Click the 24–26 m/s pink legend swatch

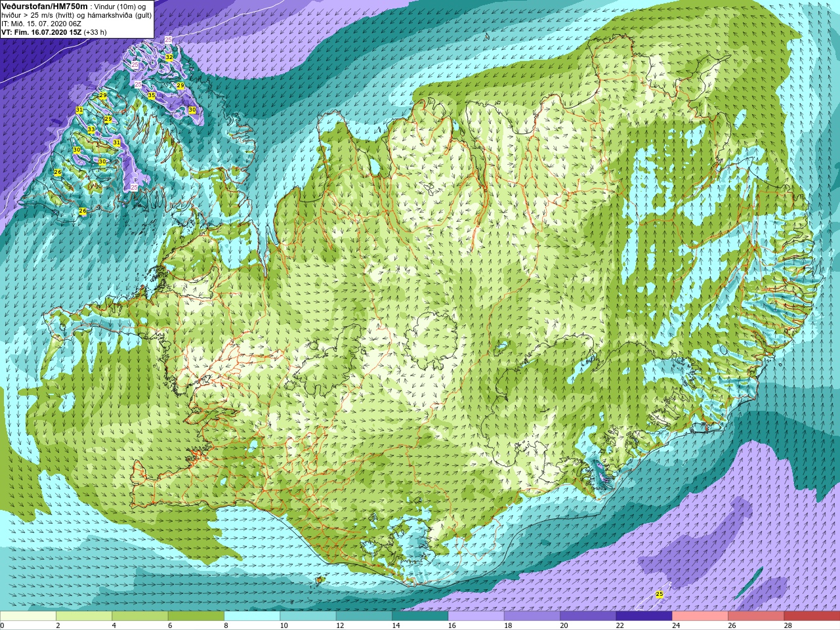pos(700,617)
